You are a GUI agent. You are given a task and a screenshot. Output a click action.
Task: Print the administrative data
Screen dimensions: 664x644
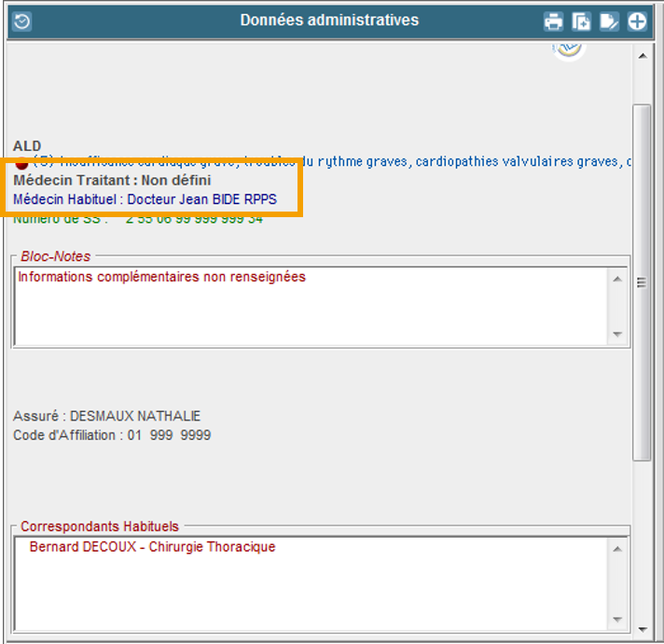[x=554, y=21]
